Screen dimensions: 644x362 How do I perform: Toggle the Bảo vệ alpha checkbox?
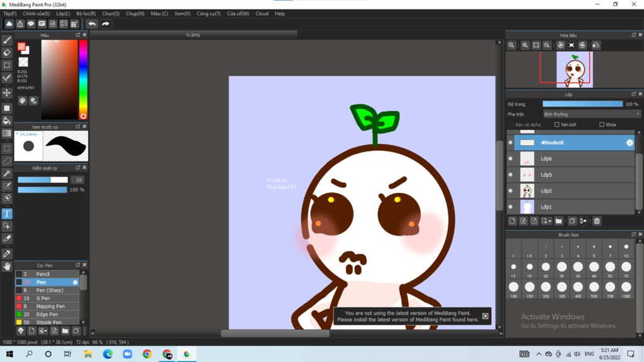511,124
